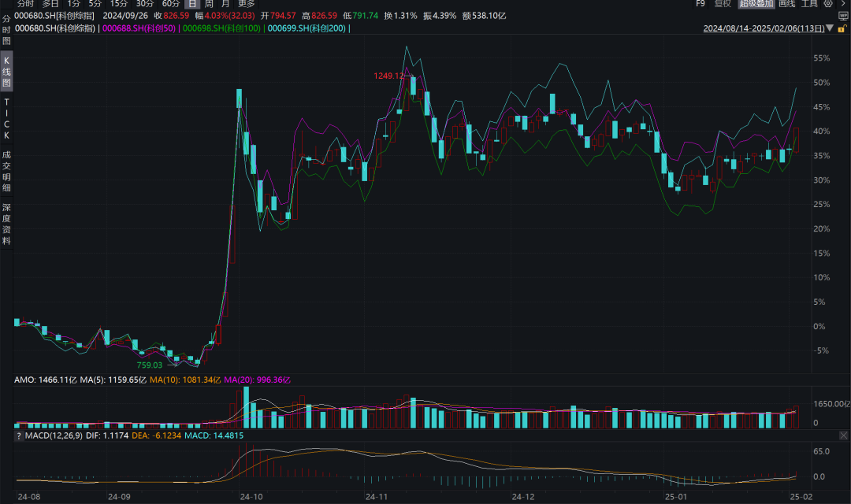The width and height of the screenshot is (851, 504).
Task: Click the WP monitor icon
Action: pos(843,16)
